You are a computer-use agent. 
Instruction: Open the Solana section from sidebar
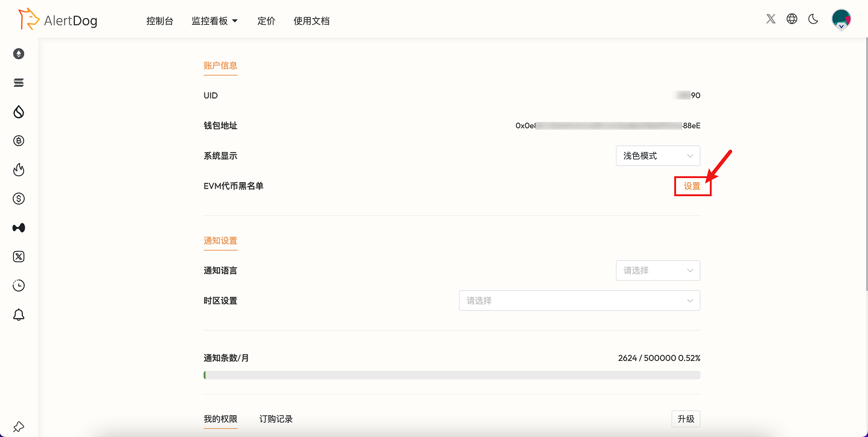pos(18,83)
